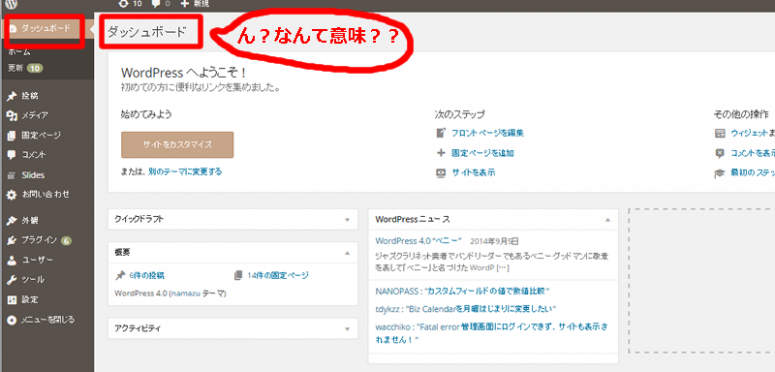Click the アクティビティ panel header
Screen dimensions: 775x372
point(232,329)
